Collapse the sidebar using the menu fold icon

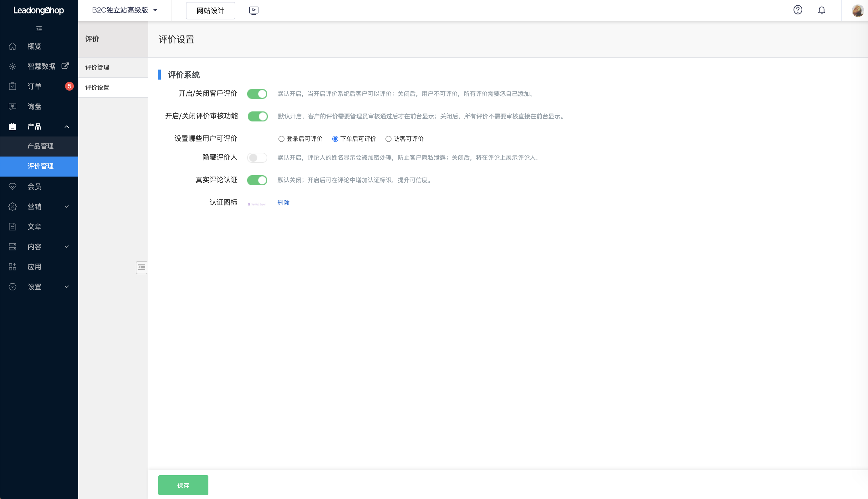pyautogui.click(x=39, y=29)
